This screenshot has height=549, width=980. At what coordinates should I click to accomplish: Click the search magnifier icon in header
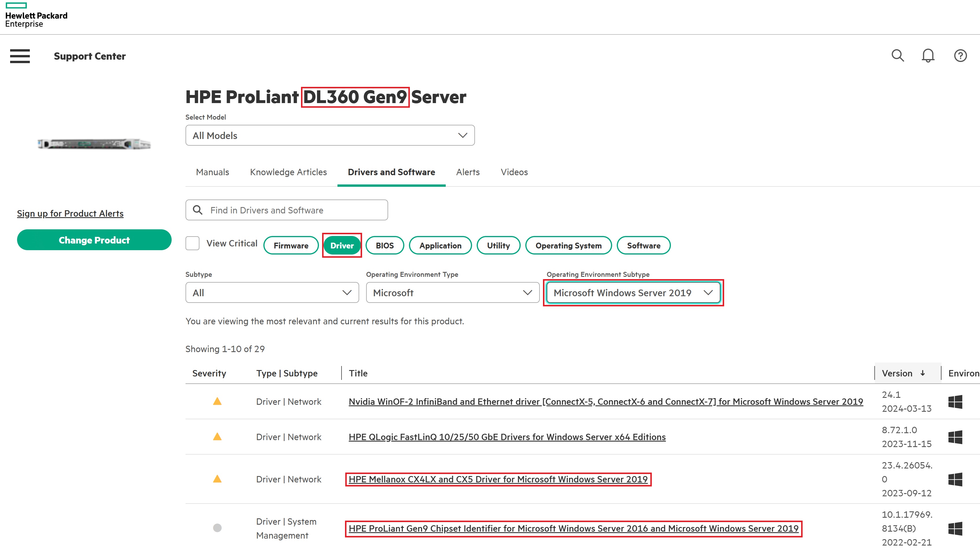click(898, 56)
